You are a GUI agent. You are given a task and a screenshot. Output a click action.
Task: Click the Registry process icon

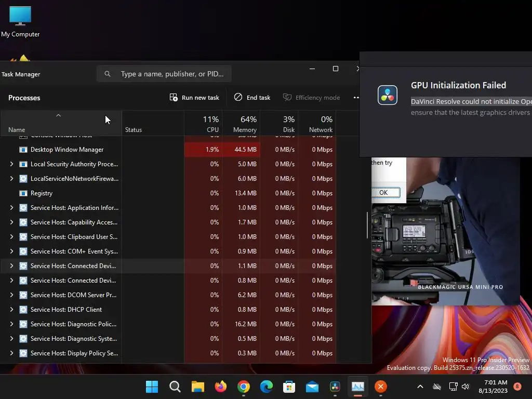click(x=23, y=193)
